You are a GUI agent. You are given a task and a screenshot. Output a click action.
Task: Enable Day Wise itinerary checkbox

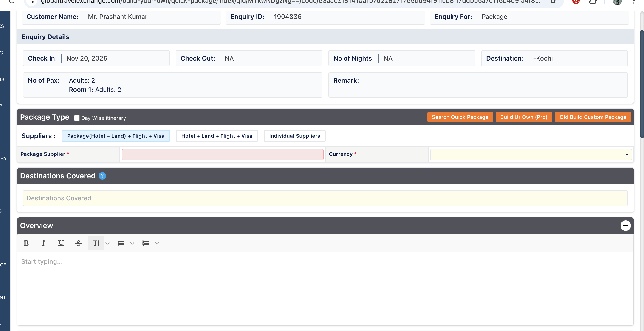(x=77, y=118)
